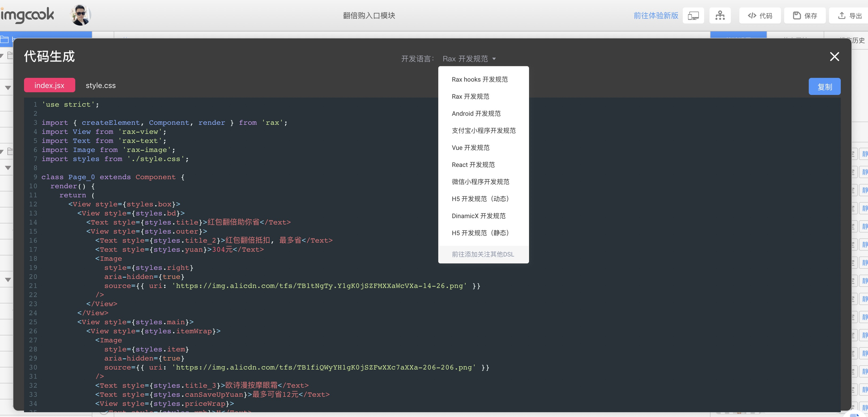Open the 前往体验新版 link
This screenshot has height=417, width=868.
[655, 15]
